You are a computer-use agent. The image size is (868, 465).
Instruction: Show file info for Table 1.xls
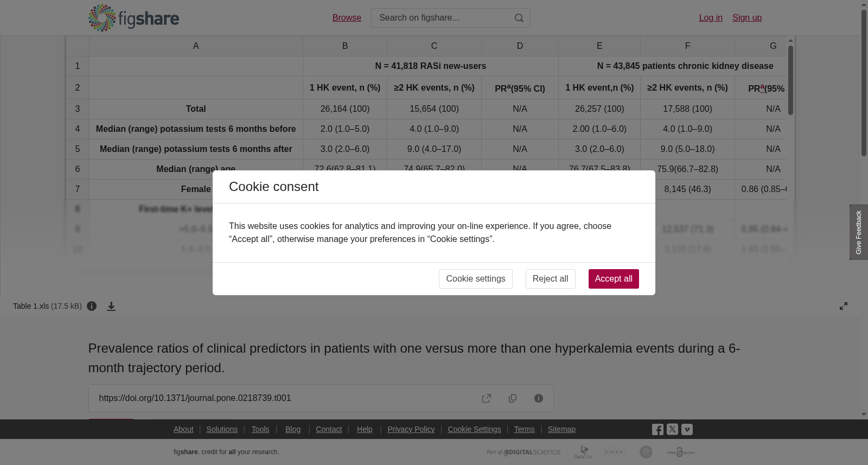(x=92, y=306)
